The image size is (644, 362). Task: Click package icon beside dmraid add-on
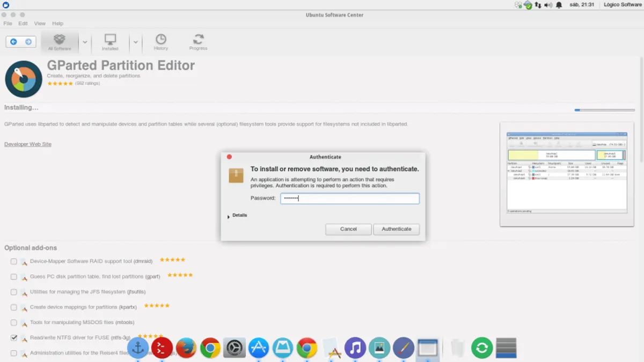click(24, 262)
